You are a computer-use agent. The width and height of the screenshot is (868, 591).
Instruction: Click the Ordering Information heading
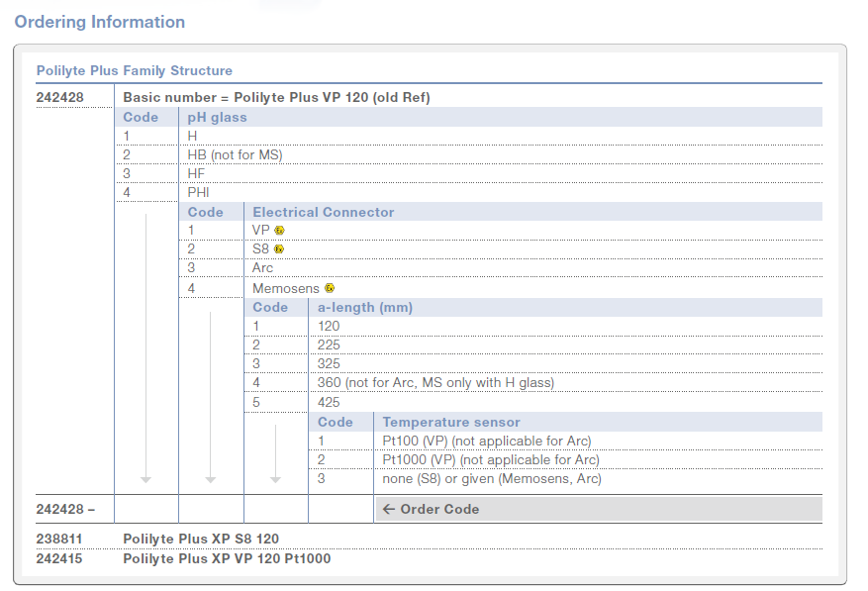[100, 22]
